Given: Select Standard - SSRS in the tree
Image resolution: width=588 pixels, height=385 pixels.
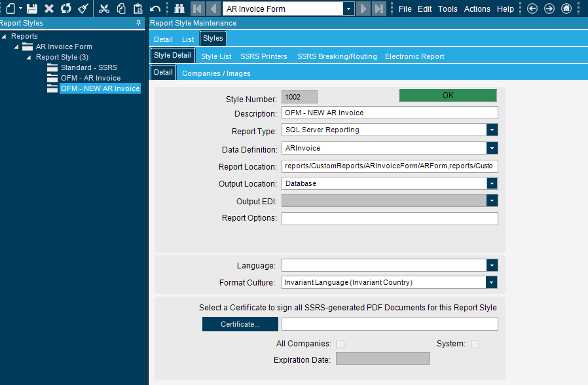Looking at the screenshot, I should tap(89, 67).
